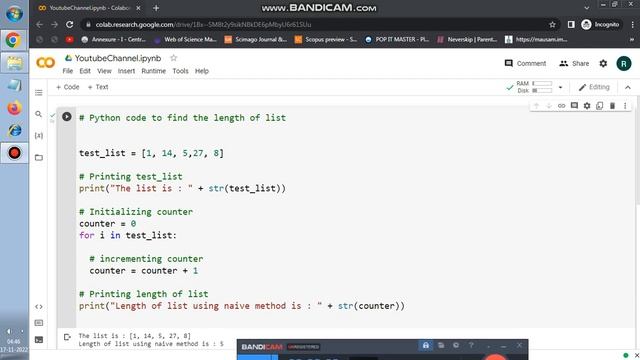Run the code cell with play button

point(67,117)
